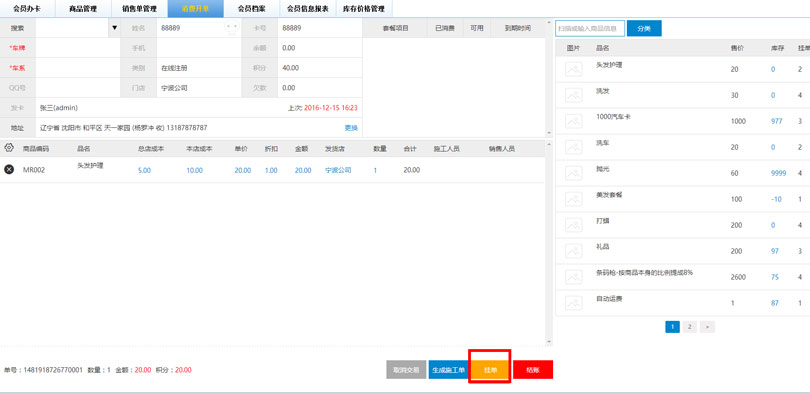Click the 更换 address link
The image size is (810, 393).
(x=351, y=128)
